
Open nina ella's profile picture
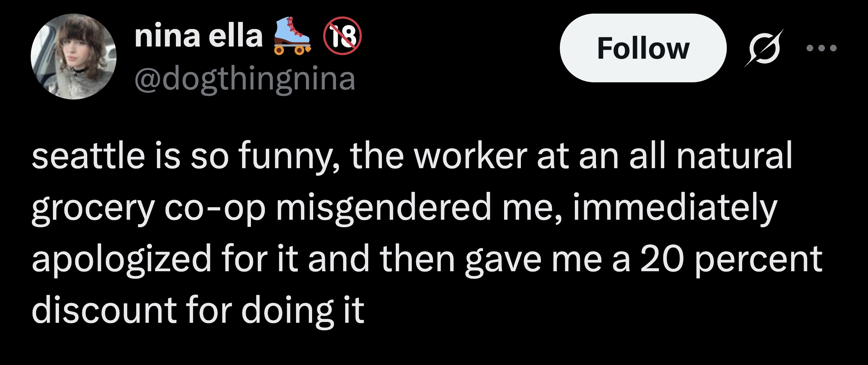pos(74,57)
